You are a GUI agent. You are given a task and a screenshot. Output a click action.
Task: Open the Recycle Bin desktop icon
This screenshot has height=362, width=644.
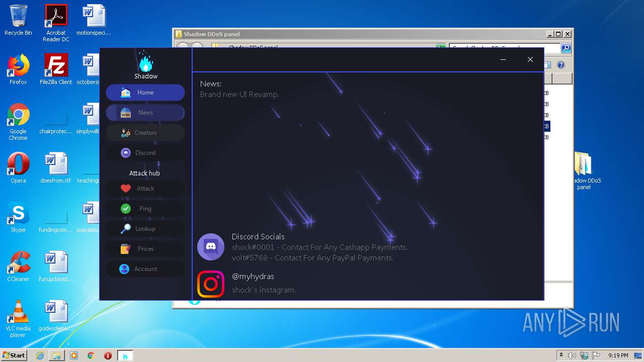coord(18,21)
